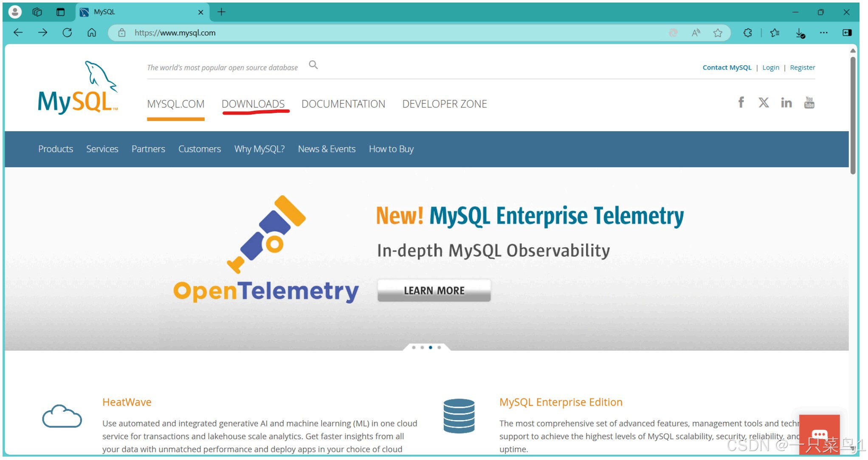Refresh the page with the reload icon

point(68,32)
